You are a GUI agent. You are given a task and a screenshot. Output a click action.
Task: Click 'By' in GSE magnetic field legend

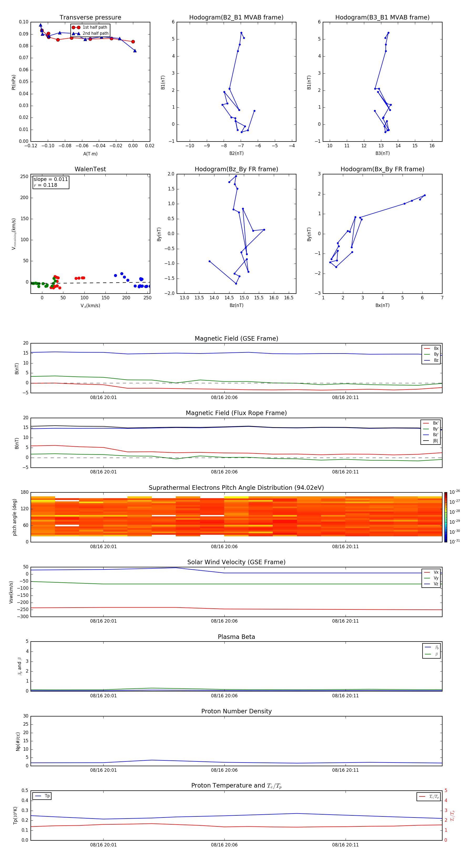tap(436, 355)
